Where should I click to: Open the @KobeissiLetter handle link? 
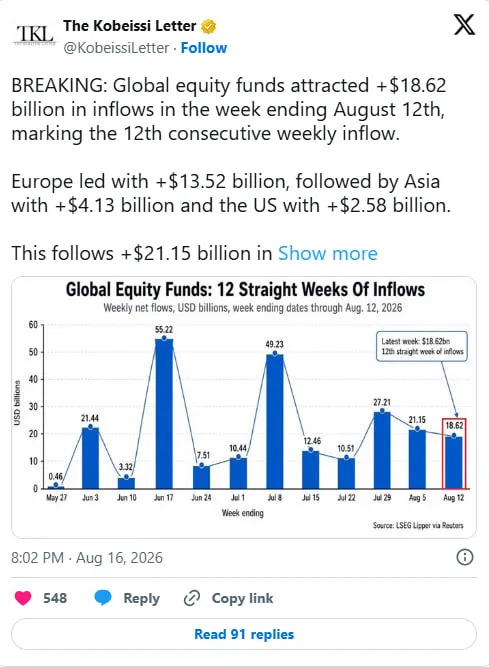coord(116,48)
